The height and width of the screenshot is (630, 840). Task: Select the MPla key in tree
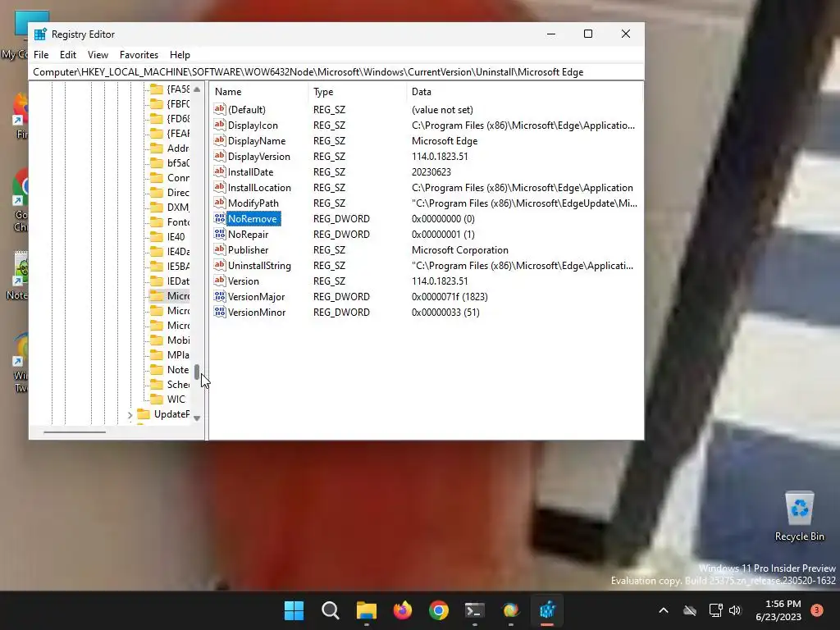(170, 354)
